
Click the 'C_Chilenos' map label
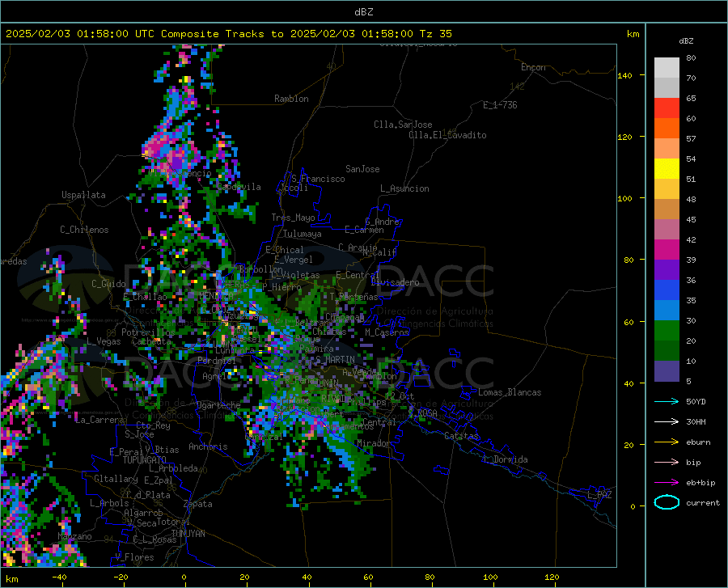[x=84, y=230]
